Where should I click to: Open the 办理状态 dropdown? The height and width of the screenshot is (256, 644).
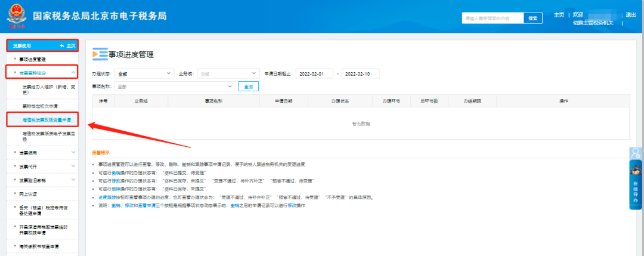click(x=143, y=74)
